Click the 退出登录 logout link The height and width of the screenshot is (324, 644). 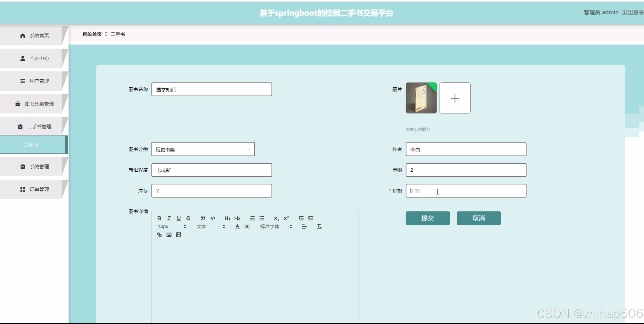point(632,12)
